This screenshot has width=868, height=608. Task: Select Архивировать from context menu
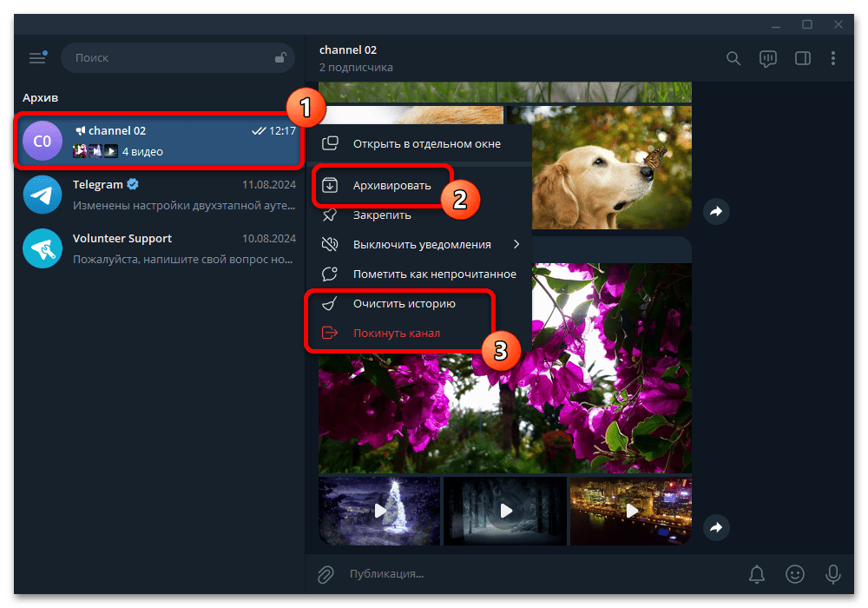click(391, 185)
